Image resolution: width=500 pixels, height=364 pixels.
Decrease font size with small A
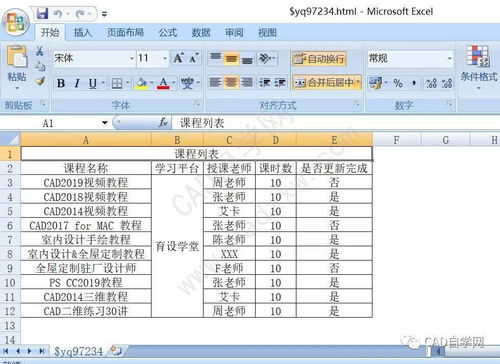194,58
